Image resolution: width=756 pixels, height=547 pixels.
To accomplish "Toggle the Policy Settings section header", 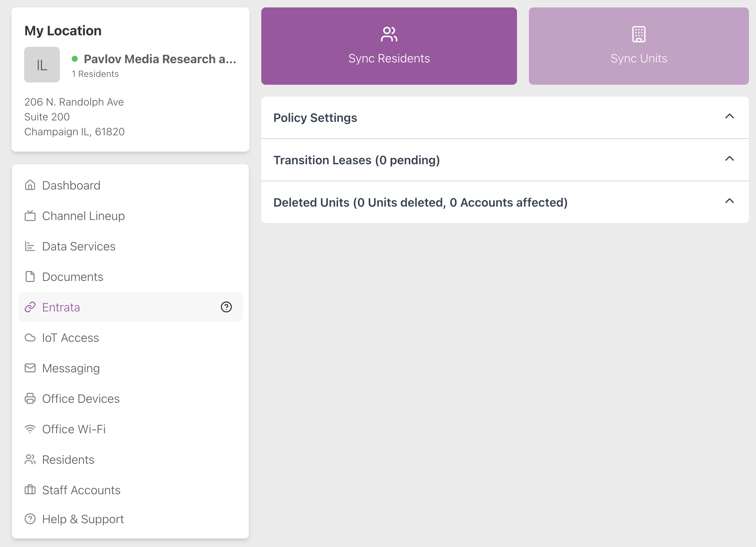I will 505,118.
